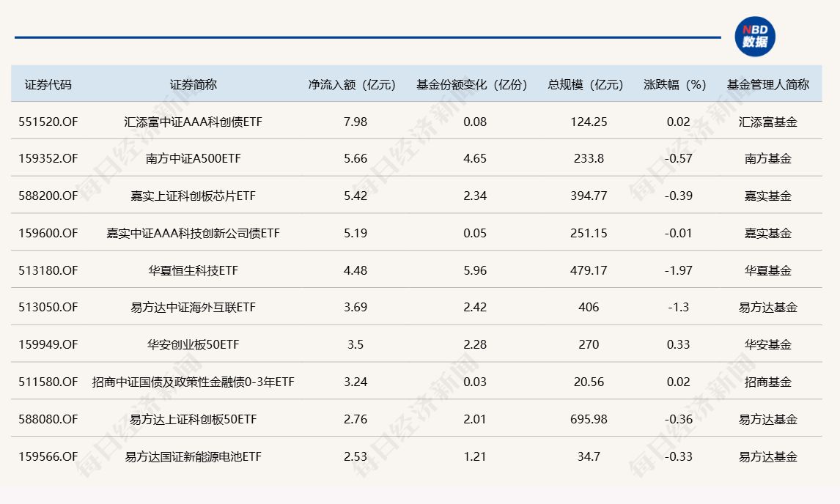Select code 159566.OF
The width and height of the screenshot is (840, 504).
click(48, 456)
